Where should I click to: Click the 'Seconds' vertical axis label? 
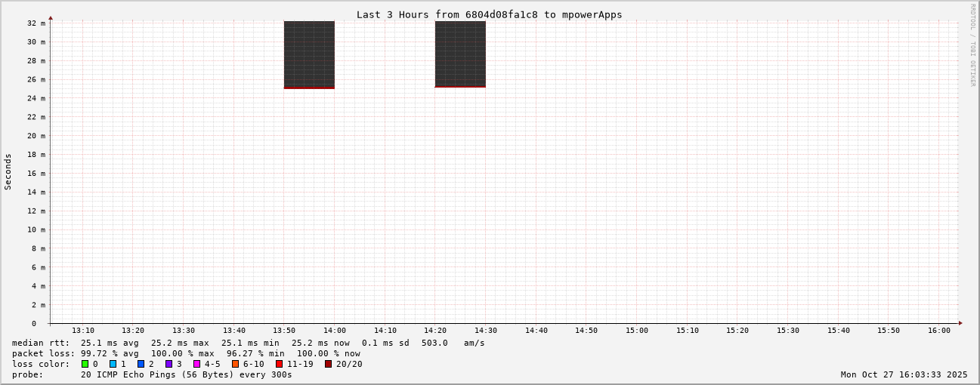tap(8, 171)
